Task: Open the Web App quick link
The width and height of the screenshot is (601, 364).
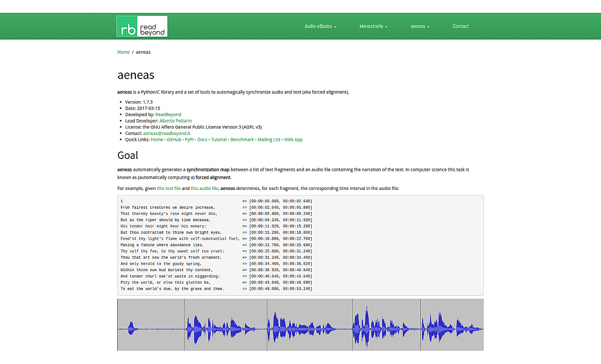Action: (x=294, y=140)
